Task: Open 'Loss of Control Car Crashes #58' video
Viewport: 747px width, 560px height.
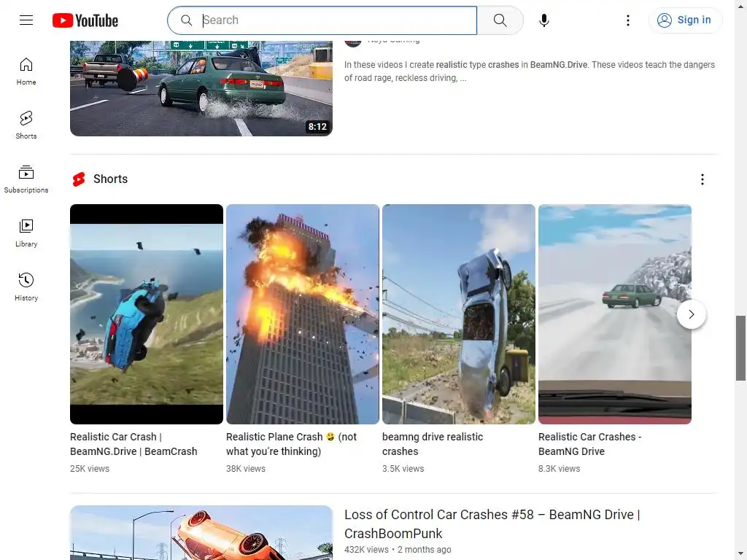Action: tap(492, 524)
